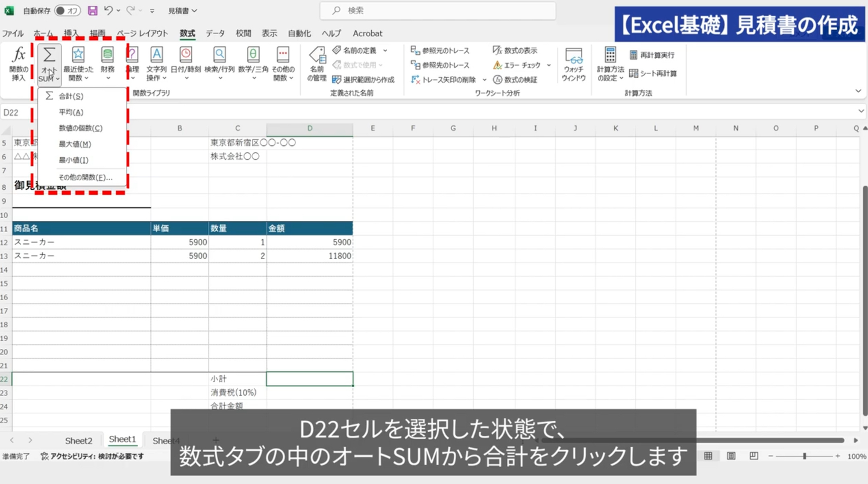The height and width of the screenshot is (484, 868).
Task: Choose 最小値(I) from the AutoSum menu
Action: 82,160
